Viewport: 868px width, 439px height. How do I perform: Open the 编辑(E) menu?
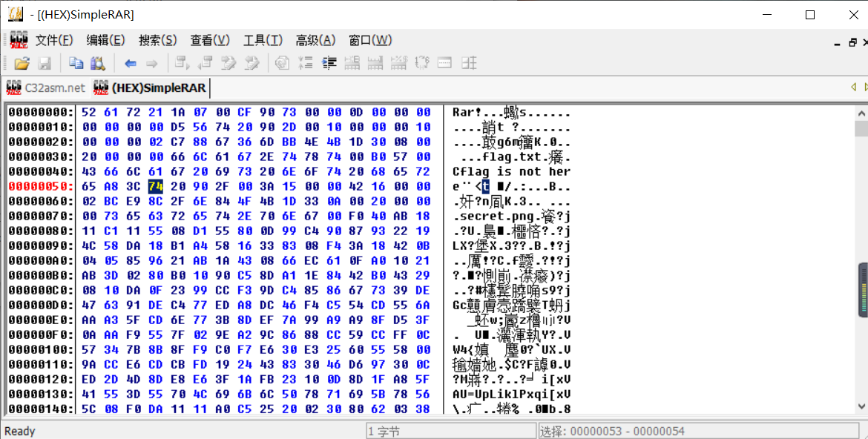pyautogui.click(x=106, y=40)
